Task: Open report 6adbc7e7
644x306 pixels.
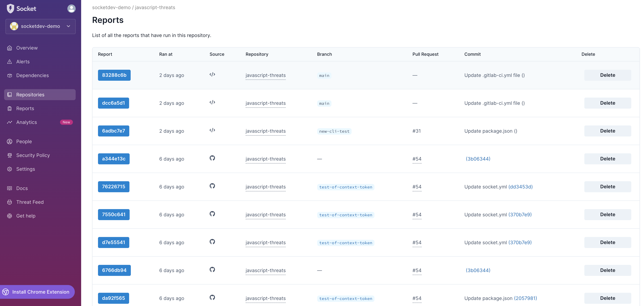Action: (113, 131)
